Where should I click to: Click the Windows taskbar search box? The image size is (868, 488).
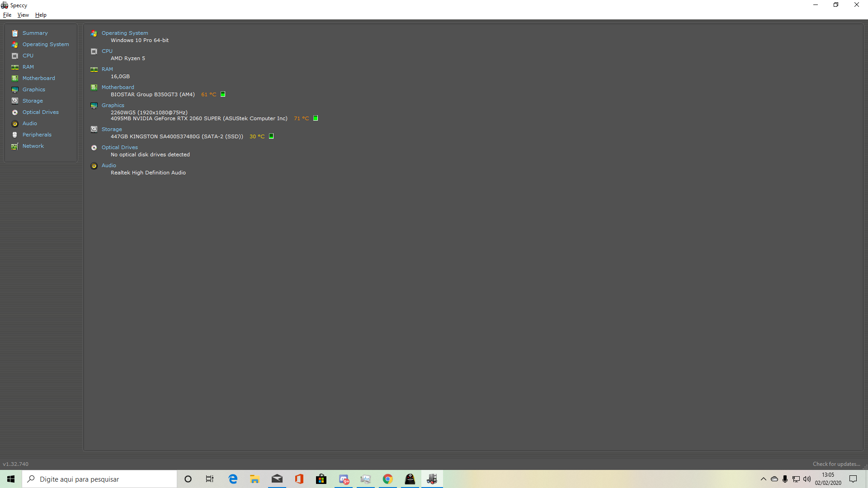(x=99, y=479)
